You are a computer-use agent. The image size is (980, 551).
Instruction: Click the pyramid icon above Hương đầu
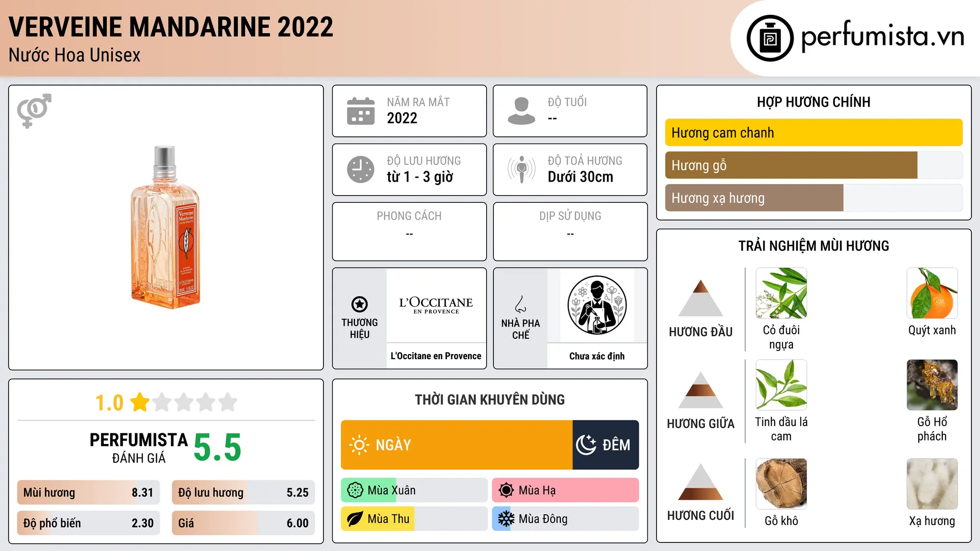pos(701,298)
